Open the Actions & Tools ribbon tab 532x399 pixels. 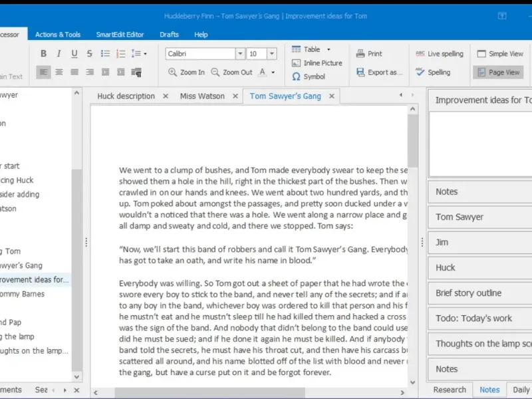pos(58,35)
